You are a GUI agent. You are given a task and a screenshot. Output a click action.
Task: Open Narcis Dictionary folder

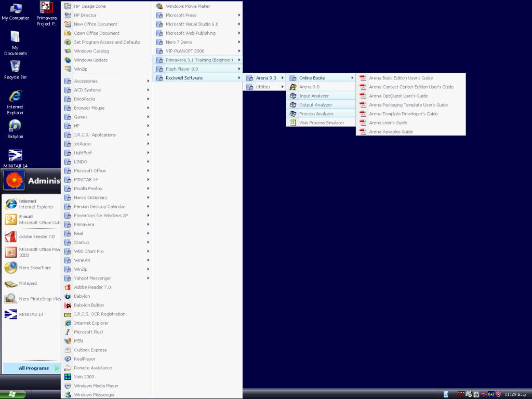tap(107, 197)
